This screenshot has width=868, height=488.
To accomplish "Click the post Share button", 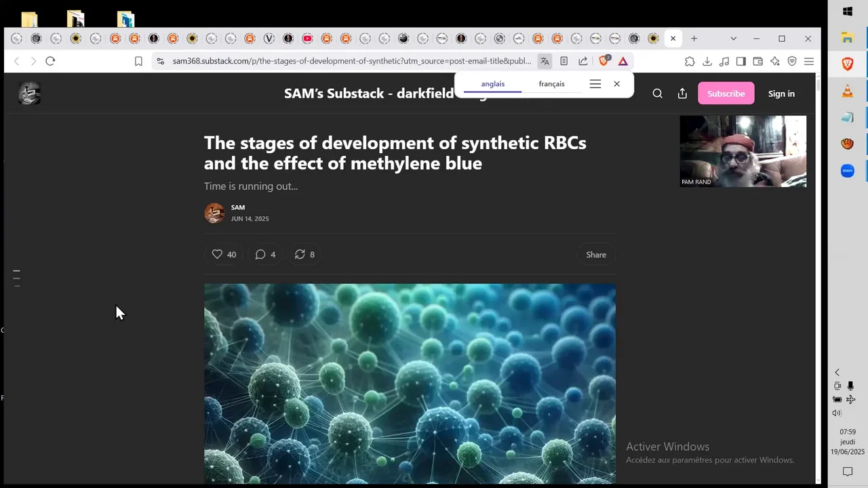I will coord(596,255).
